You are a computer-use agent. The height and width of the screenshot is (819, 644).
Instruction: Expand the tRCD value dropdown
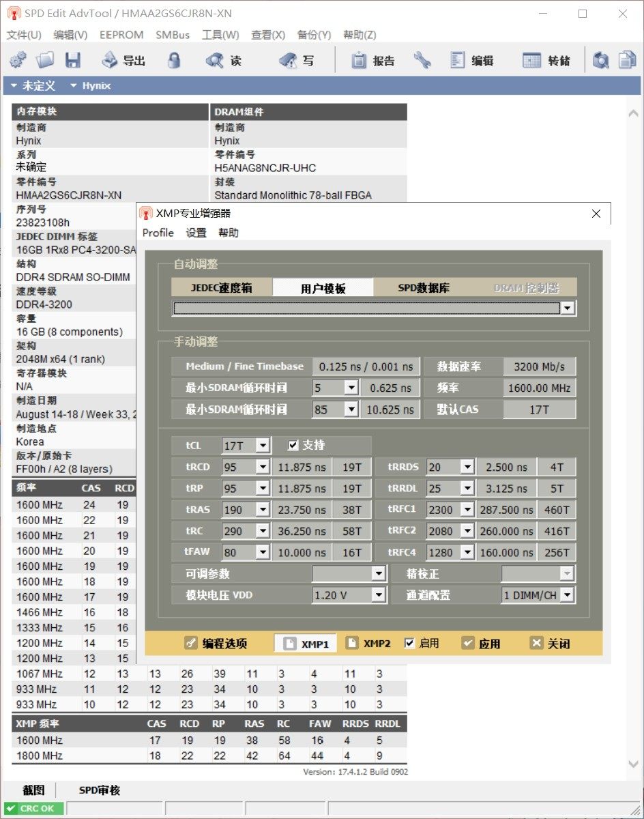[x=262, y=468]
